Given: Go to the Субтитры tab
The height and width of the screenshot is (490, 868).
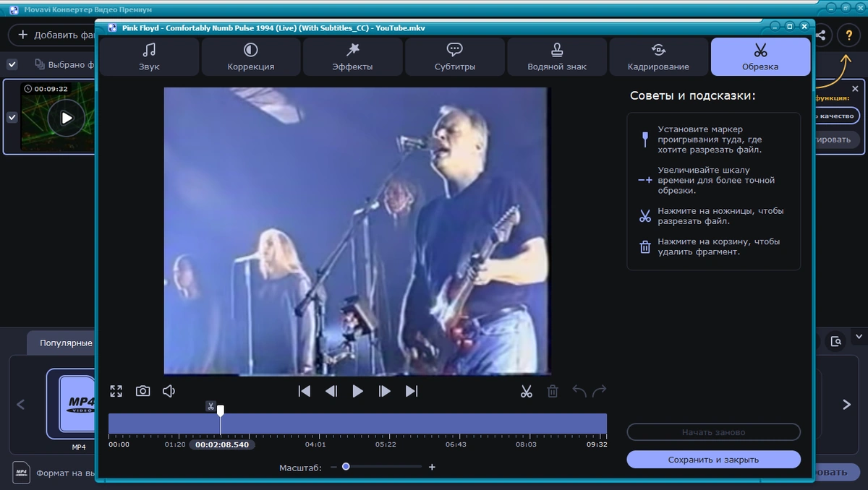Looking at the screenshot, I should pos(455,57).
